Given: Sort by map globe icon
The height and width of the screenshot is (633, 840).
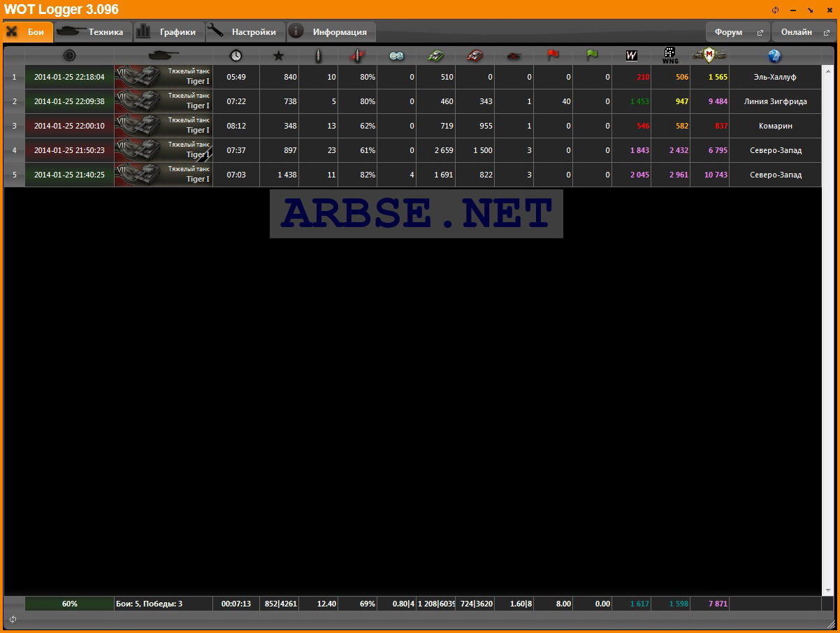Looking at the screenshot, I should point(774,55).
